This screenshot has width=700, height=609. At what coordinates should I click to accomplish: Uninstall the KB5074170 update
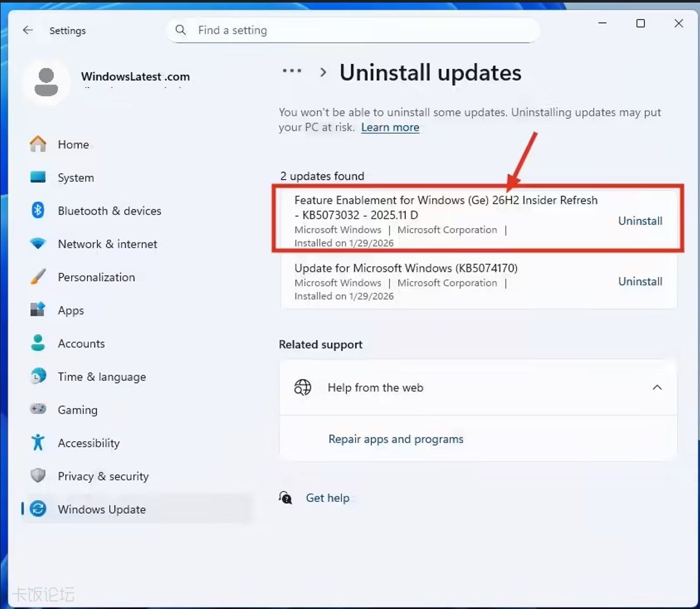[640, 281]
